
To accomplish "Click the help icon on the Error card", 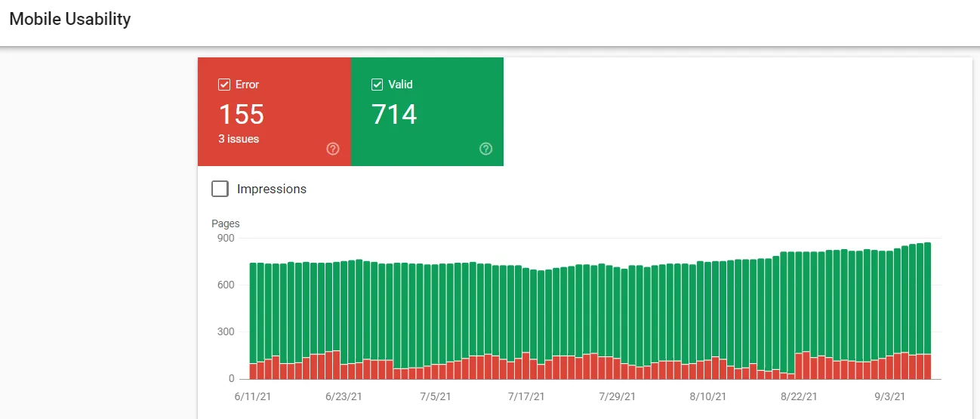I will [333, 149].
